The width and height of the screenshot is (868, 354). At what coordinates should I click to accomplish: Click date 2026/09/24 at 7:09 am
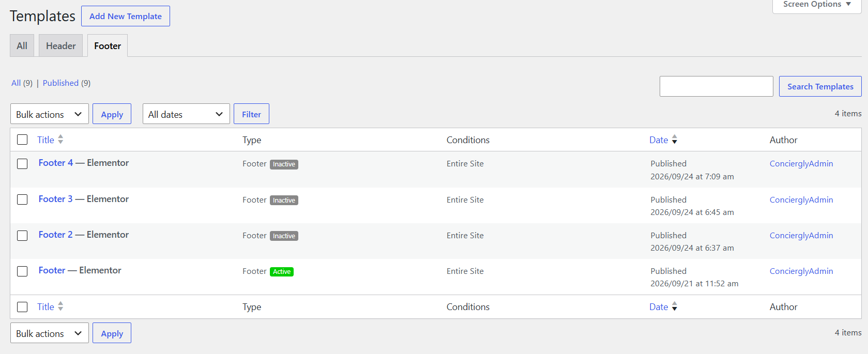(x=692, y=176)
